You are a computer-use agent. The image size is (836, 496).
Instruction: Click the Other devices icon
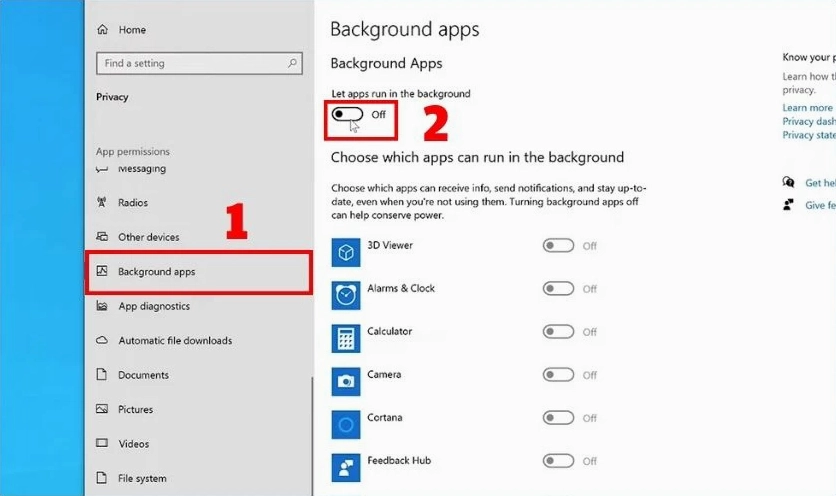[x=102, y=236]
